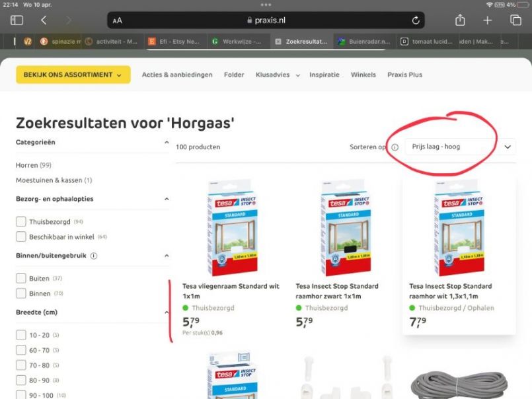Click info icon beside Binnen/buitengebruik
This screenshot has width=532, height=399.
(x=94, y=256)
